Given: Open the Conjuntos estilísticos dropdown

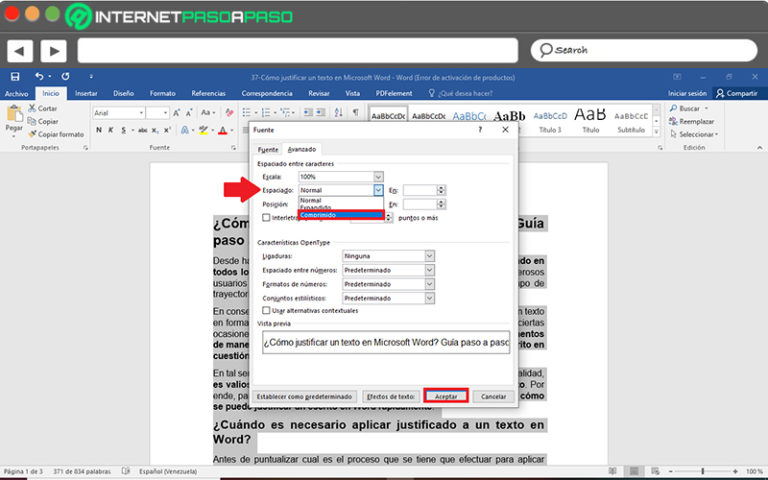Looking at the screenshot, I should tap(429, 298).
